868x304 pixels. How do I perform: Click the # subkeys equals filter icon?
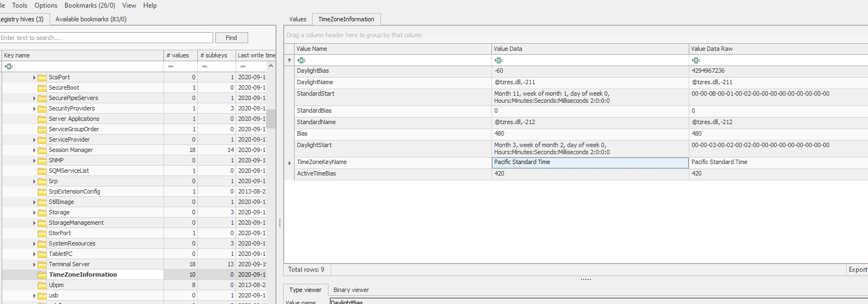[x=204, y=66]
